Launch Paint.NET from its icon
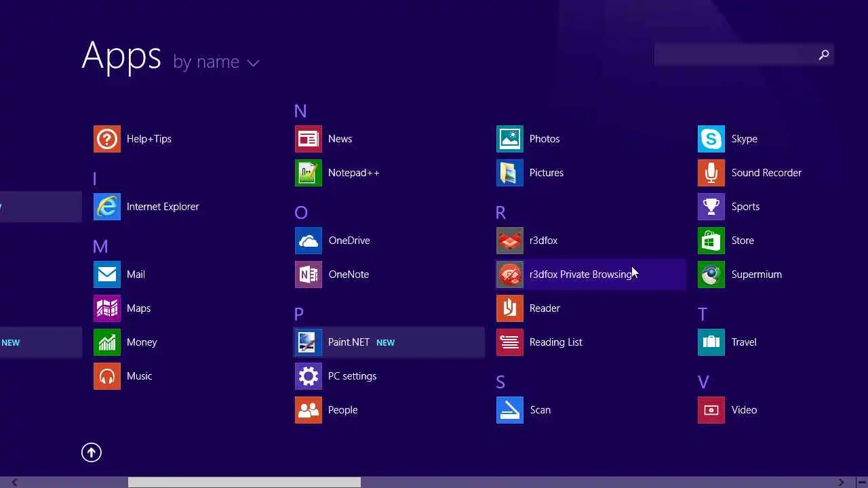 tap(309, 342)
